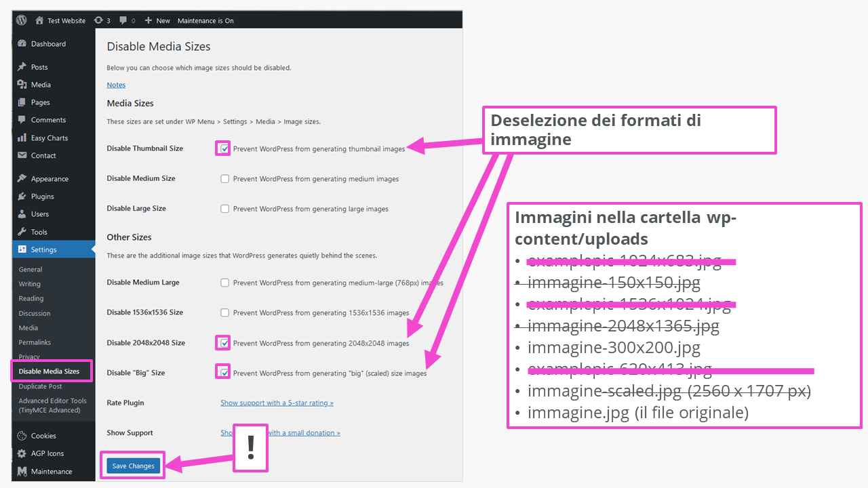
Task: Toggle Disable "Big" Size checkbox
Action: [x=224, y=373]
